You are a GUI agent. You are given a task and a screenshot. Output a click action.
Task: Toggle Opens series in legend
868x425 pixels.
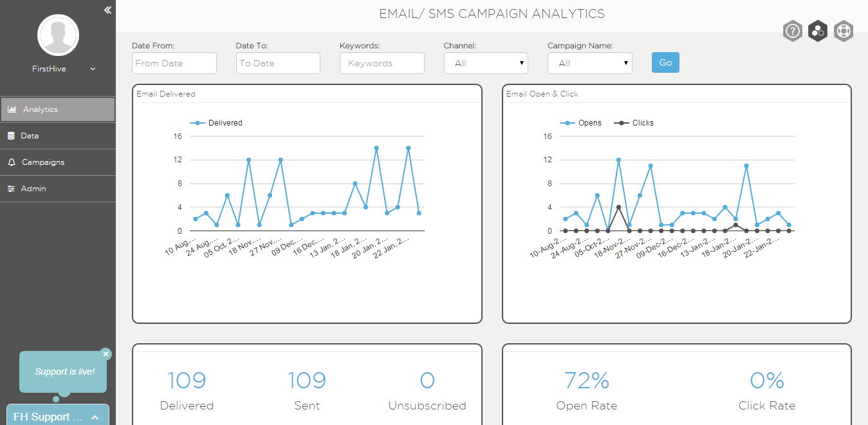pyautogui.click(x=581, y=122)
